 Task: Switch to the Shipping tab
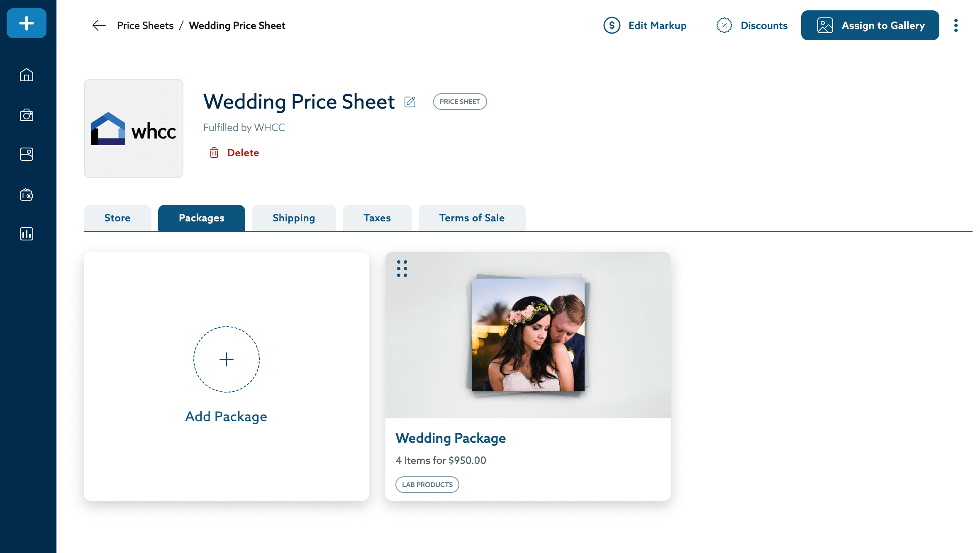click(x=294, y=218)
